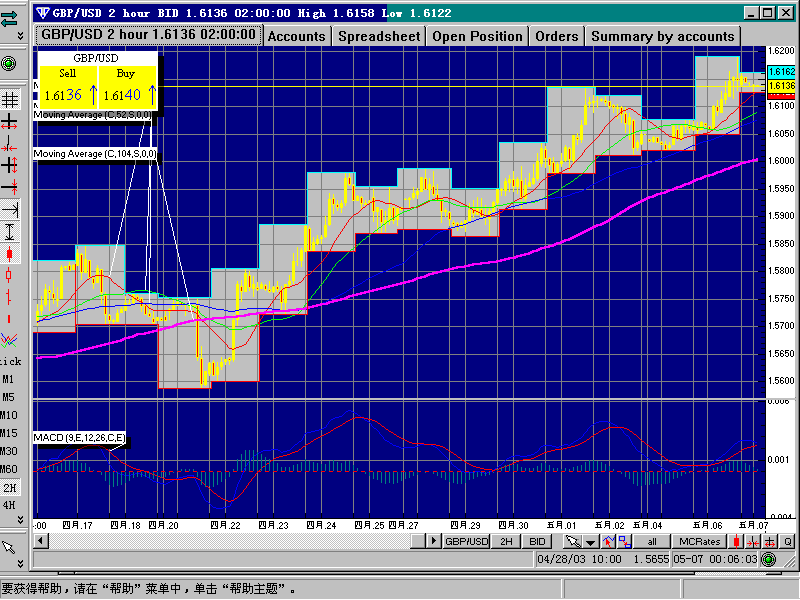
Task: Expand more timeframes chevron below 4H
Action: [20, 520]
